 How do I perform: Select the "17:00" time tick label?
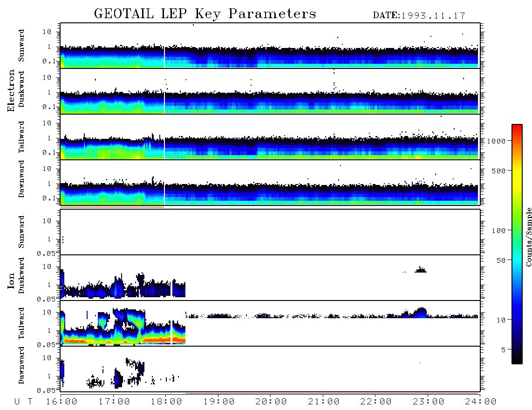pyautogui.click(x=114, y=402)
